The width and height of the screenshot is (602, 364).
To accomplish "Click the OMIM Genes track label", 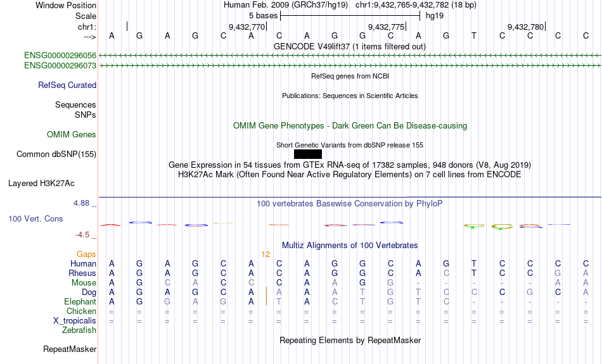I will pos(72,135).
